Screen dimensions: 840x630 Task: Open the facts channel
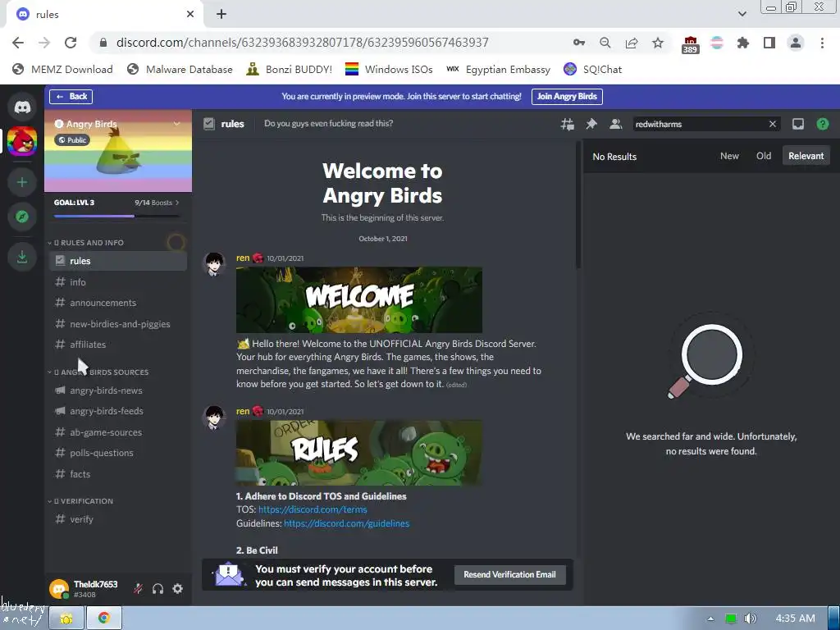(x=118, y=474)
